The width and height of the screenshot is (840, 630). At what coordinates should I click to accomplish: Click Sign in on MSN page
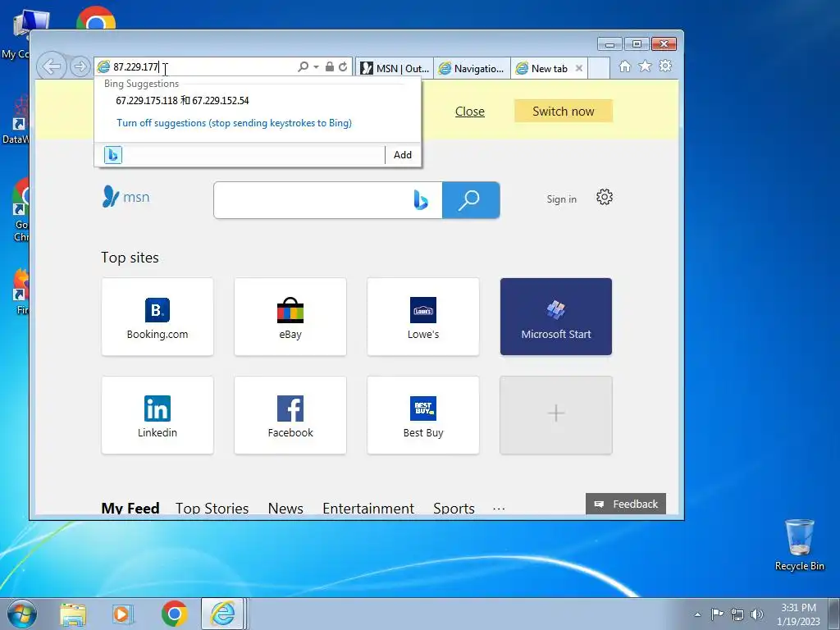pyautogui.click(x=561, y=199)
